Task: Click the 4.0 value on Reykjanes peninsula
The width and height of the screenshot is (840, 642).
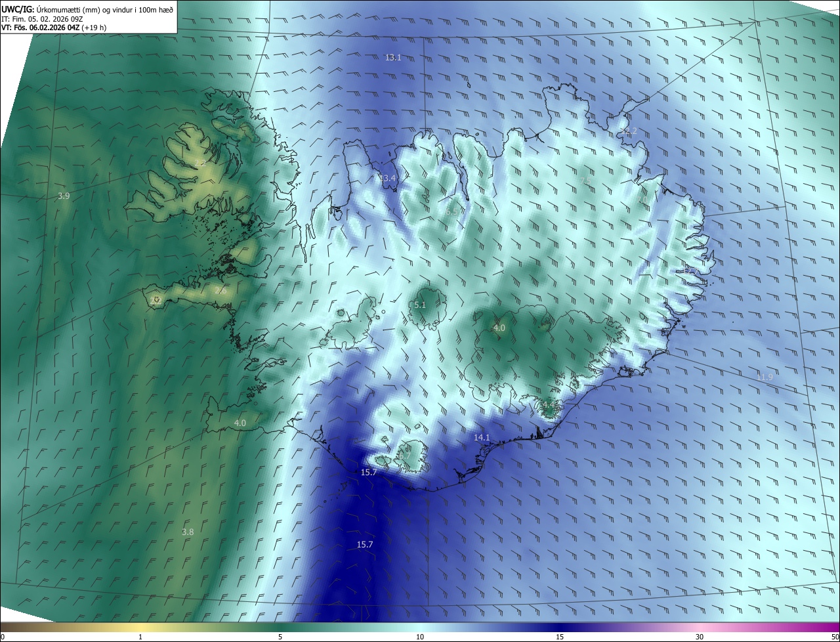Action: point(240,423)
